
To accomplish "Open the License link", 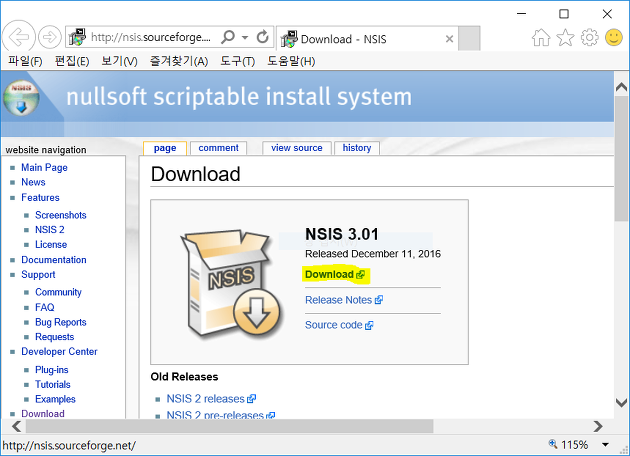I will click(51, 244).
